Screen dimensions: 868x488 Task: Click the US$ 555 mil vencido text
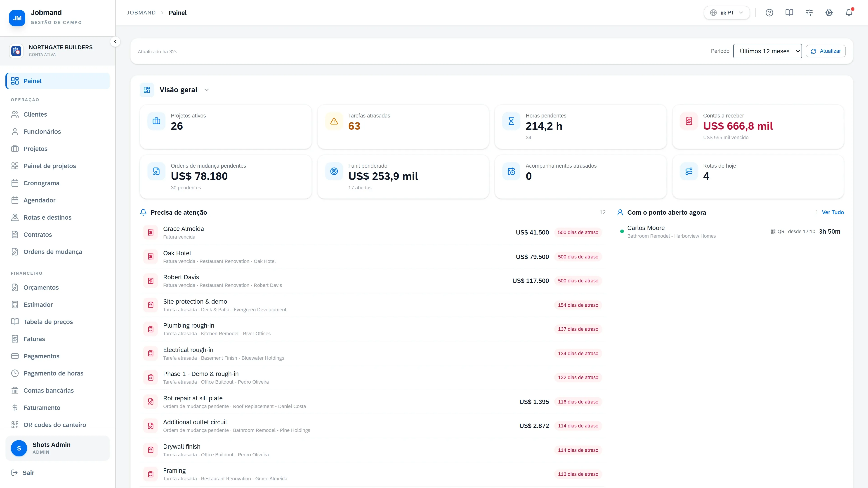coord(725,137)
